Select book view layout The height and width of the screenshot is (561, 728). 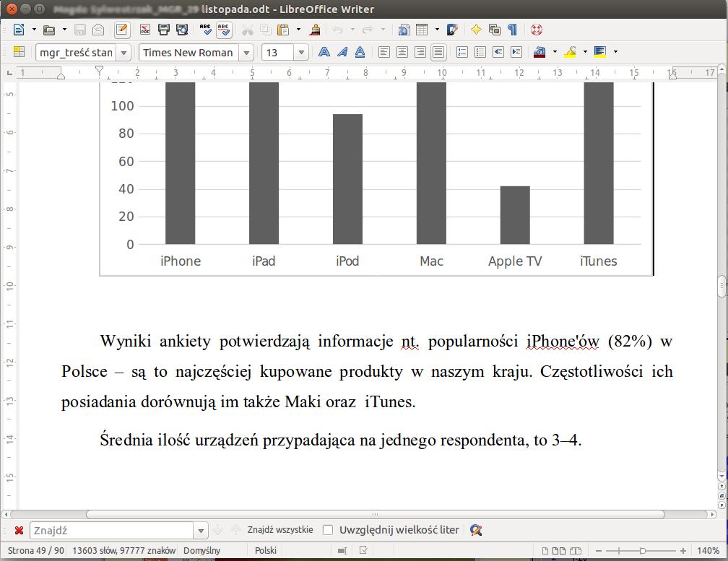[575, 551]
